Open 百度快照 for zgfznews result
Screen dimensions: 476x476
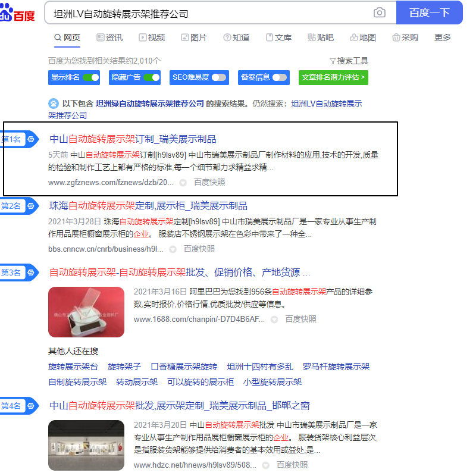tap(209, 182)
